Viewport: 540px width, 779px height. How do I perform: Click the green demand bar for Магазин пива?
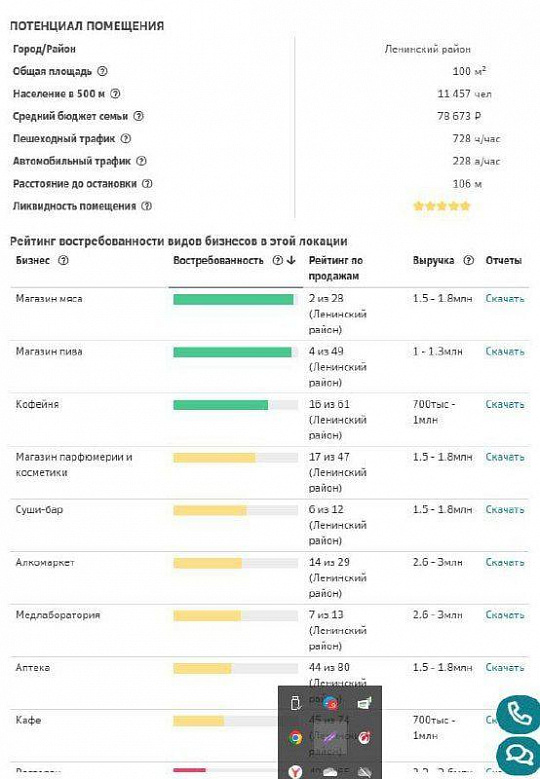pyautogui.click(x=232, y=352)
